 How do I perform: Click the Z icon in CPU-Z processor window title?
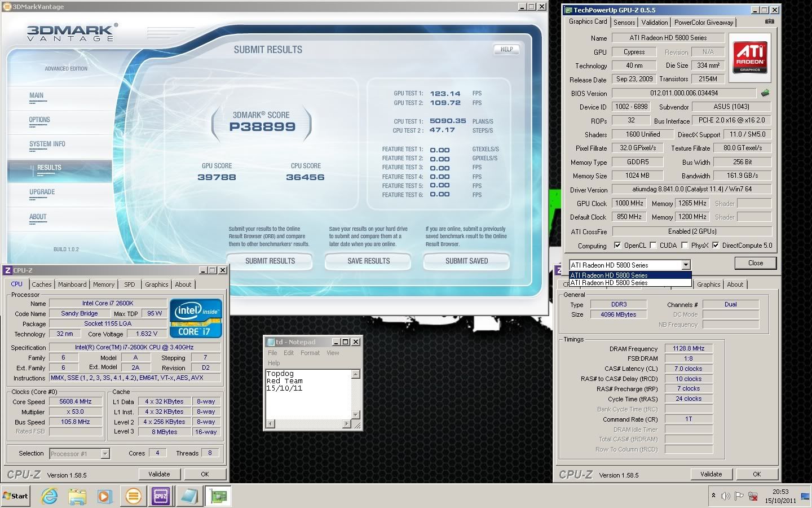[x=7, y=270]
